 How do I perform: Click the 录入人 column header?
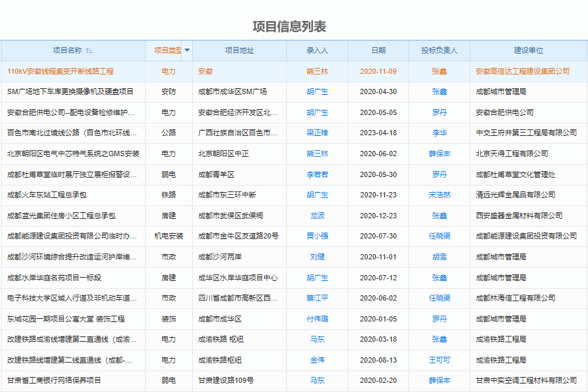[318, 51]
